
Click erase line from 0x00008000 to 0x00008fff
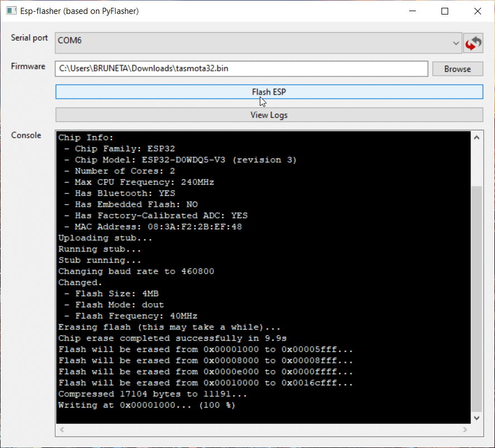coord(206,361)
